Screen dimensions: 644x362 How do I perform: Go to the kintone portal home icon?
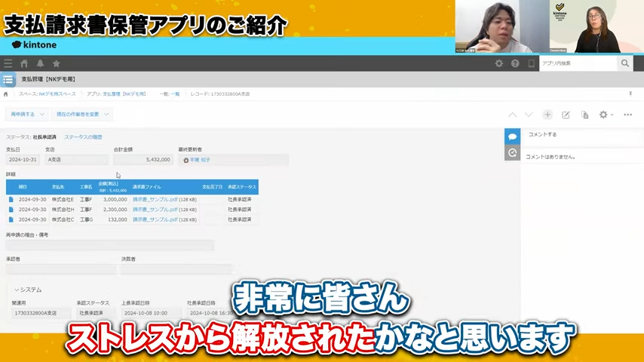24,63
